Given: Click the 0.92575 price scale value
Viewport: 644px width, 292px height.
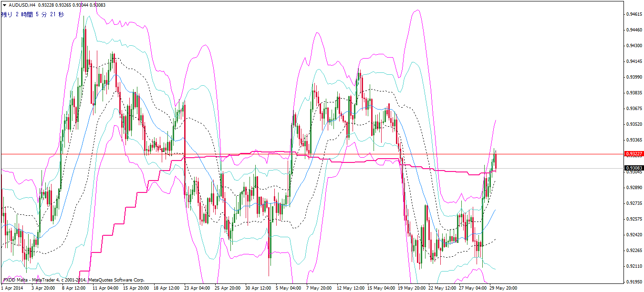Looking at the screenshot, I should tap(634, 219).
